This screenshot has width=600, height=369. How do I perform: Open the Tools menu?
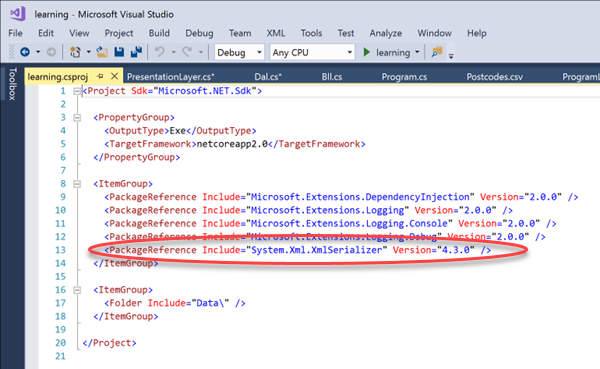pos(311,33)
